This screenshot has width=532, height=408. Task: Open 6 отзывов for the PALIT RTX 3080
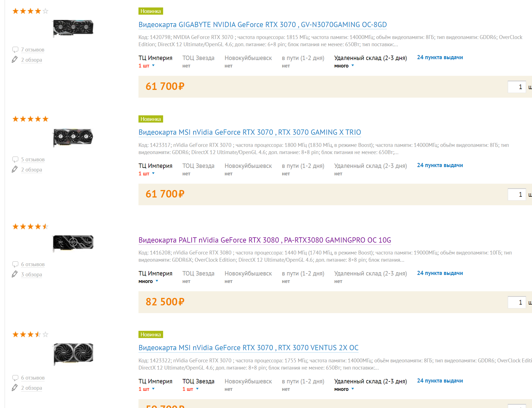coord(33,264)
